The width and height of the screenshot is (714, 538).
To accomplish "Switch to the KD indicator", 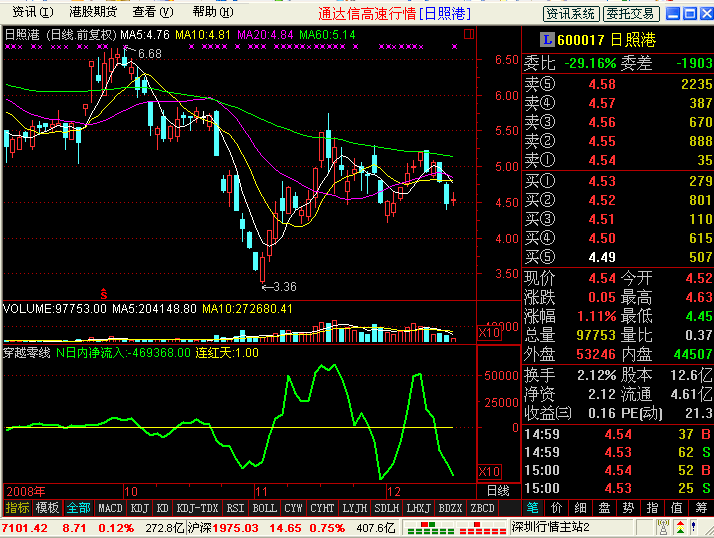I will (x=163, y=508).
